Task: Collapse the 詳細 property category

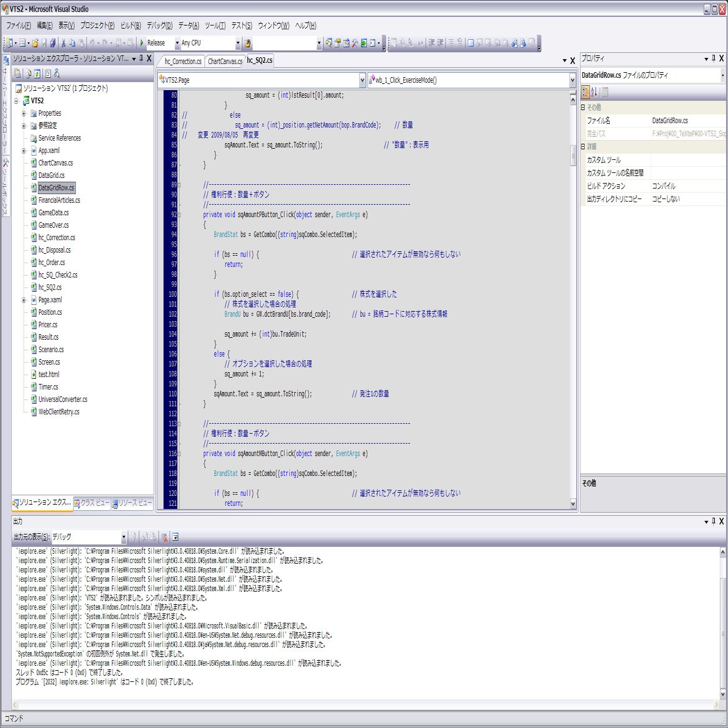Action: [583, 146]
